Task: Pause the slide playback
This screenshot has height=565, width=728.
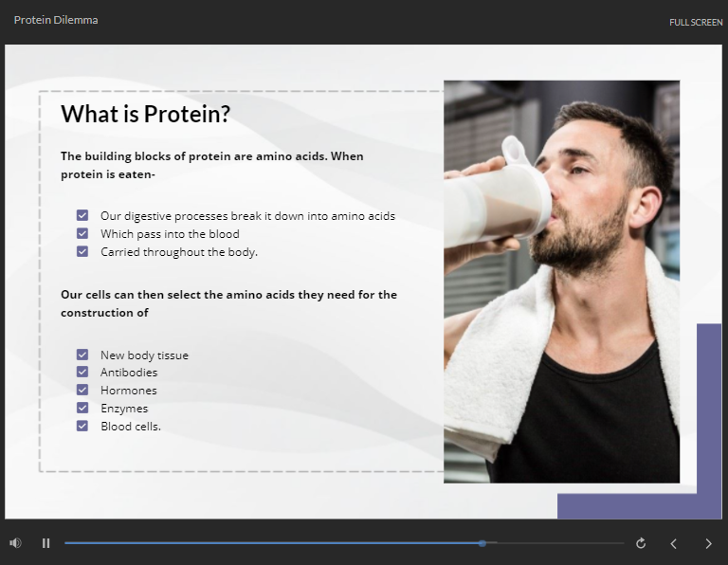Action: click(45, 543)
